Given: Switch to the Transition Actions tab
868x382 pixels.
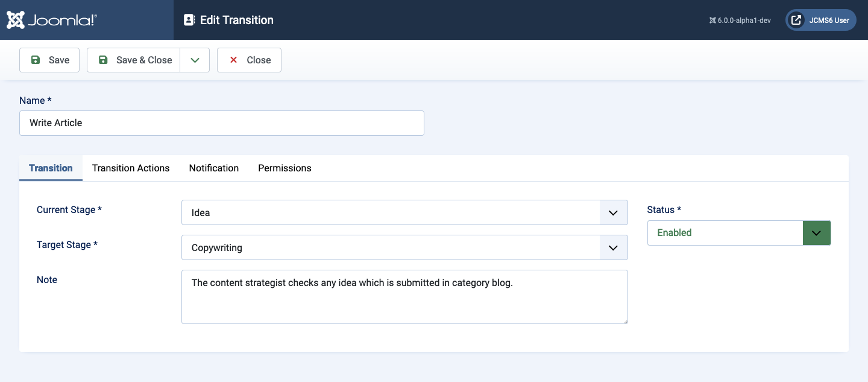Looking at the screenshot, I should click(x=131, y=168).
